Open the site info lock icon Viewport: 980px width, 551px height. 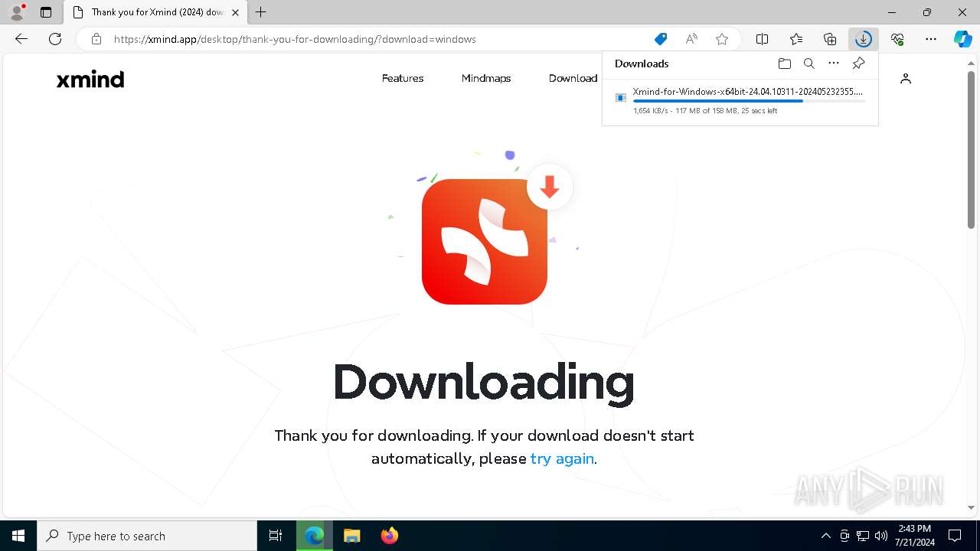(x=96, y=39)
